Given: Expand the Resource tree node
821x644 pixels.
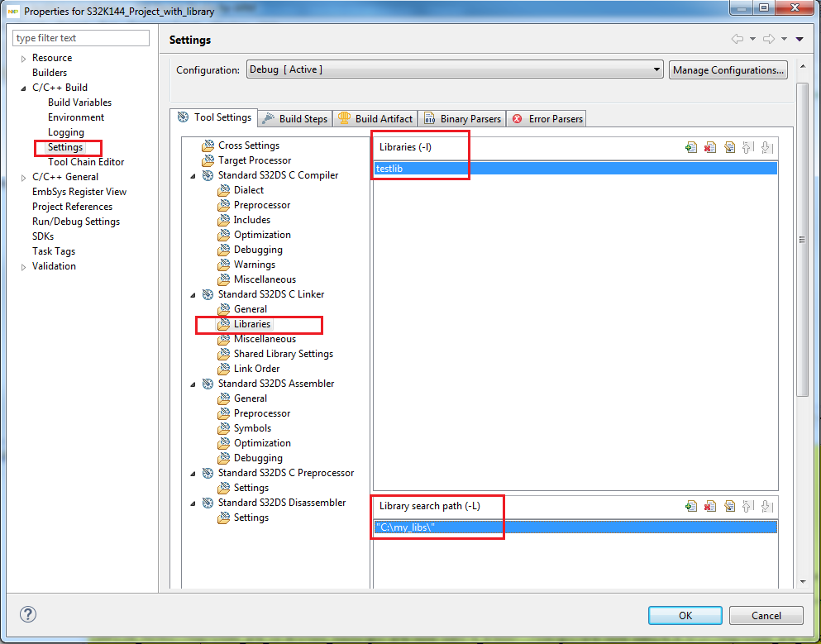Looking at the screenshot, I should (x=23, y=59).
